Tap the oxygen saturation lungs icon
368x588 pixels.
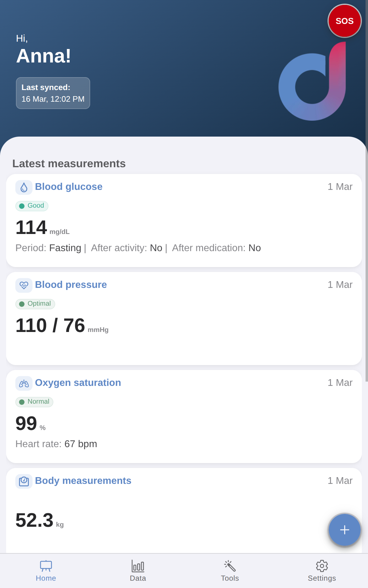click(24, 383)
